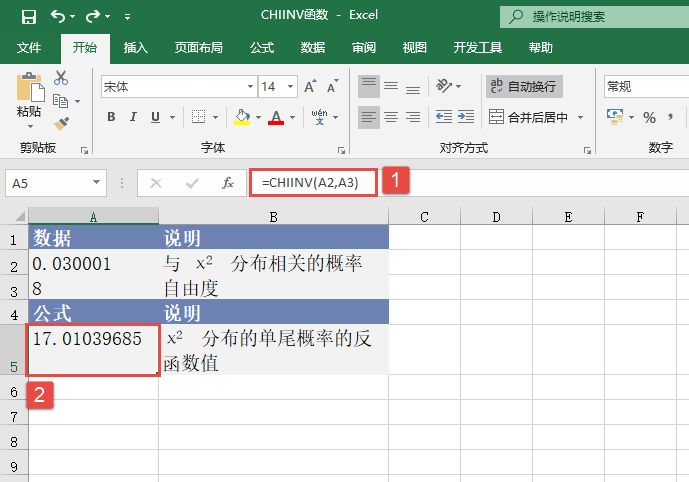
Task: Switch to the 数据 ribbon tab
Action: (x=313, y=47)
